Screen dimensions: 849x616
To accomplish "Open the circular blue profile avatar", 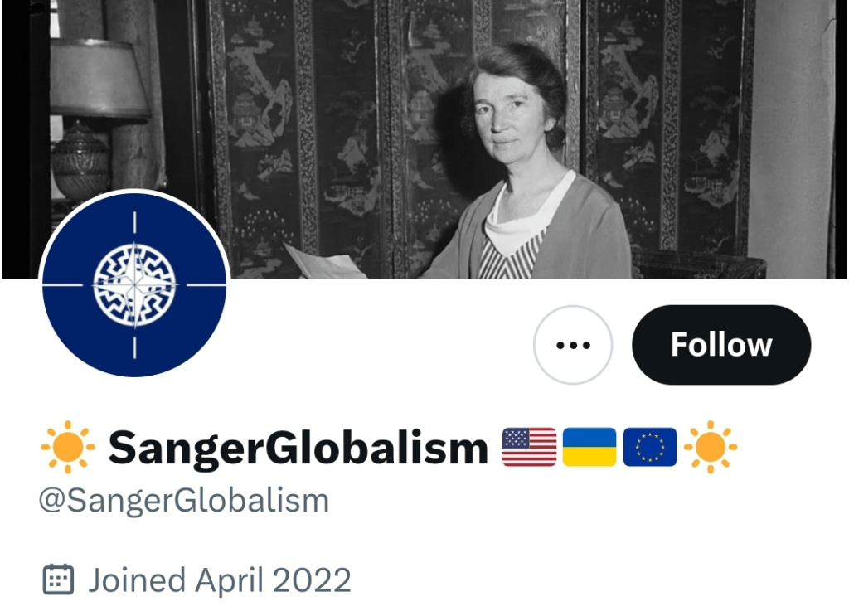I will (134, 284).
